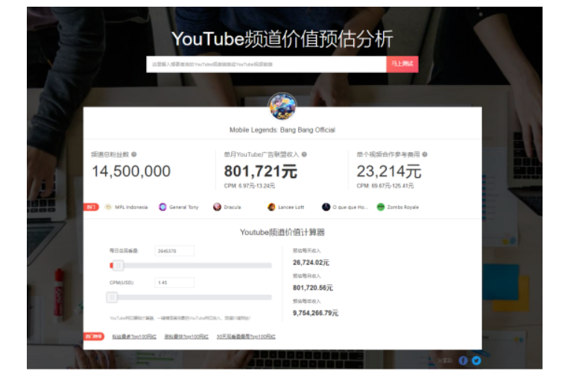Click the red test button beside search box
The width and height of the screenshot is (588, 388).
402,64
